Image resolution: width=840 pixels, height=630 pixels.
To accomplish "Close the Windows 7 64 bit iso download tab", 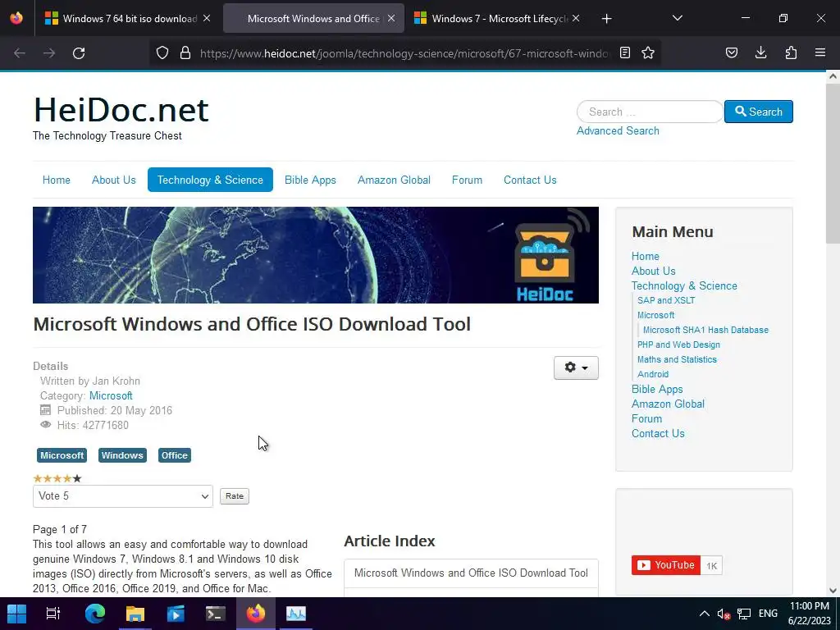I will (x=207, y=18).
